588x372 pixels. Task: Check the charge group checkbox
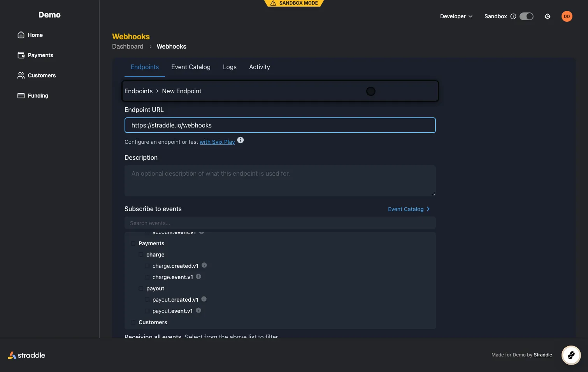(x=141, y=255)
